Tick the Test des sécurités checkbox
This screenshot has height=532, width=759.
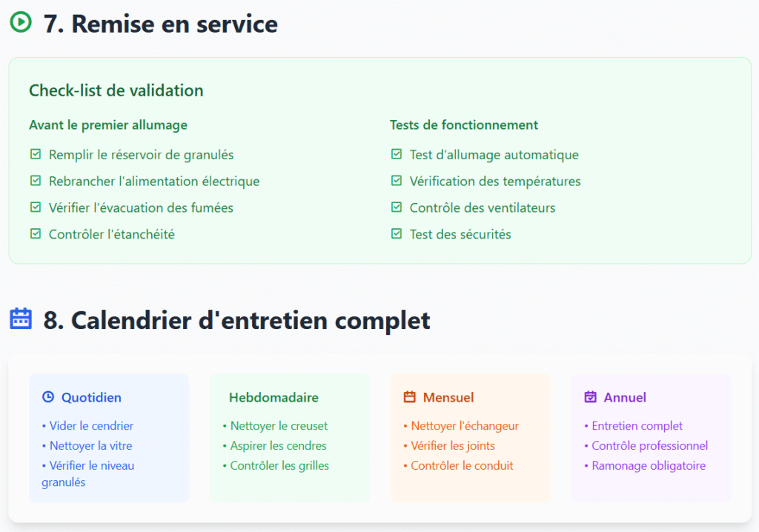(x=397, y=234)
